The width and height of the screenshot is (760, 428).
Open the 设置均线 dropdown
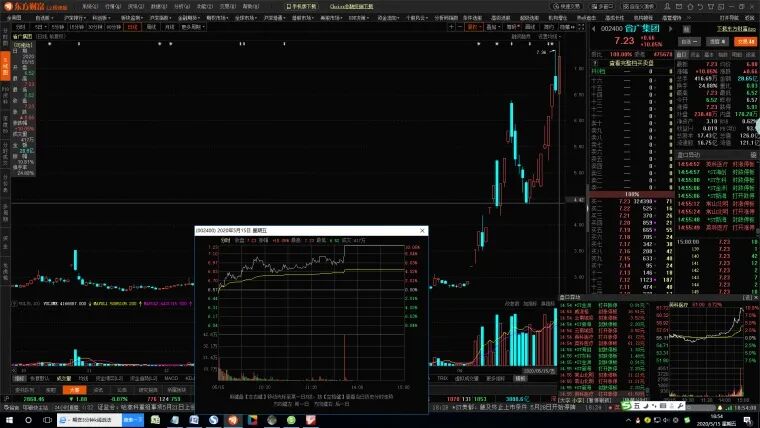coord(550,36)
